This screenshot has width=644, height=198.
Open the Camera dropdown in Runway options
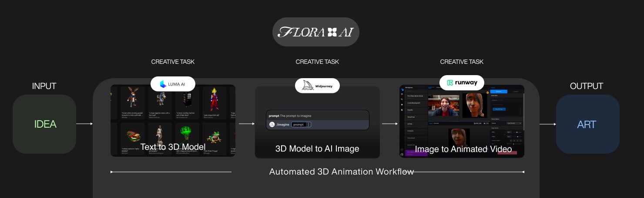coord(514,123)
